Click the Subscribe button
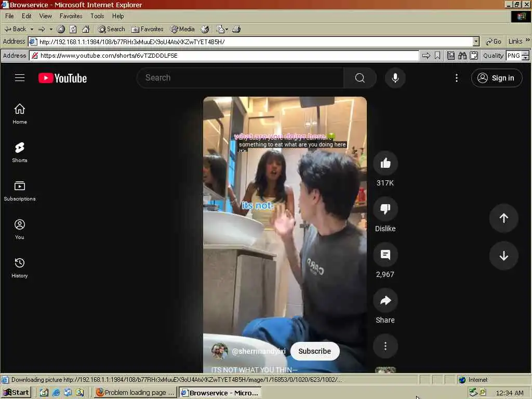The width and height of the screenshot is (532, 399). tap(314, 351)
